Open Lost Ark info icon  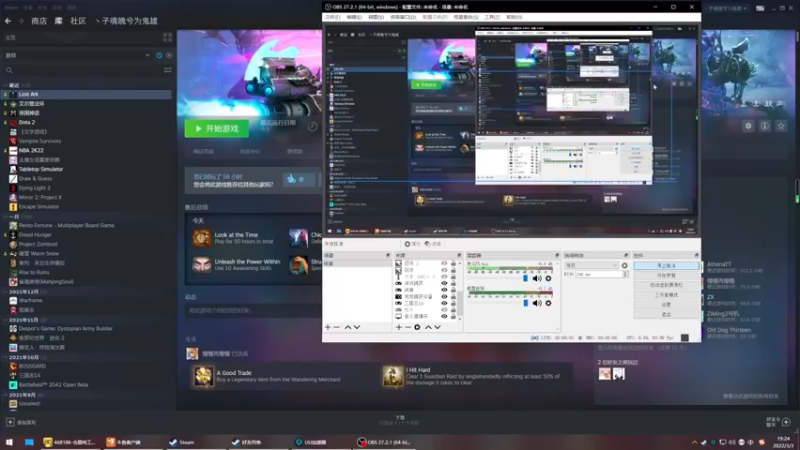coord(764,126)
